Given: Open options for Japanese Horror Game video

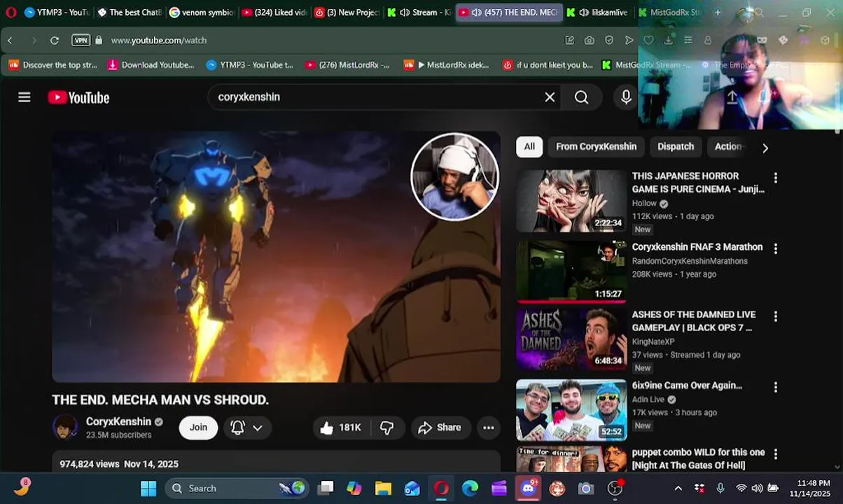Looking at the screenshot, I should pyautogui.click(x=775, y=178).
